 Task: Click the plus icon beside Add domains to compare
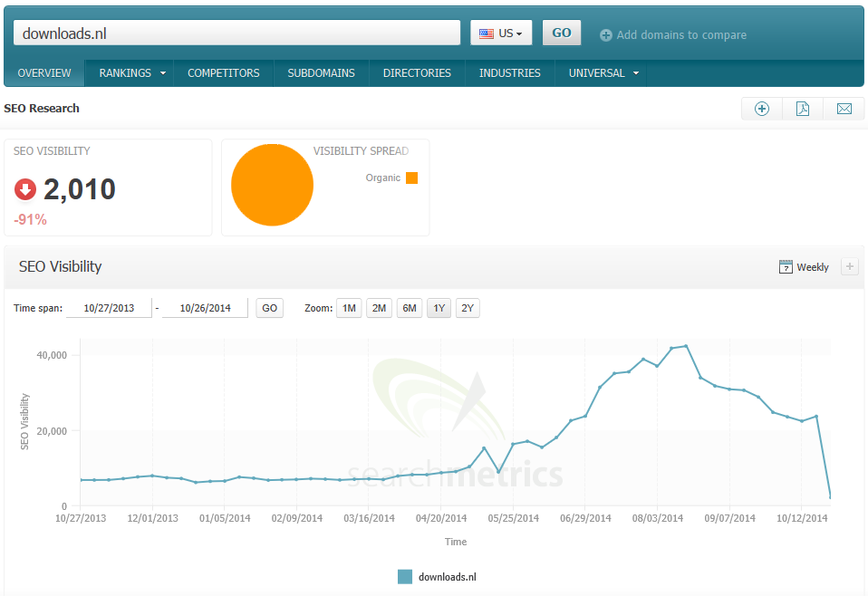[x=606, y=34]
